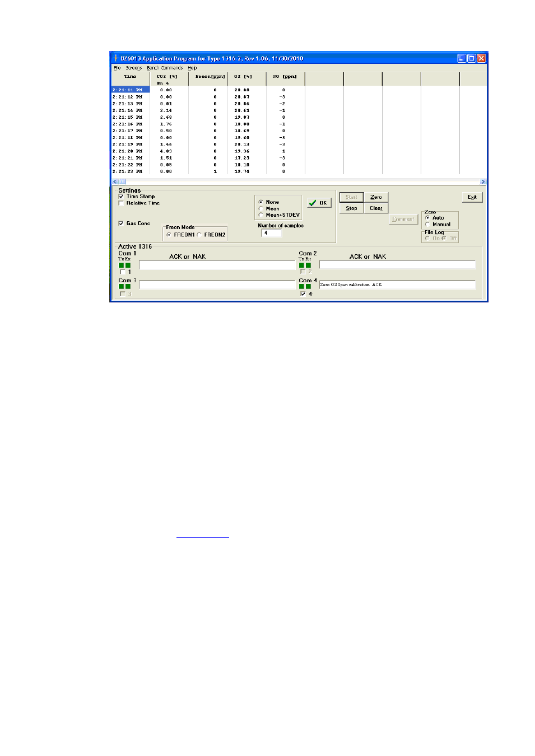Click the NO [ppm] column header

(x=285, y=79)
